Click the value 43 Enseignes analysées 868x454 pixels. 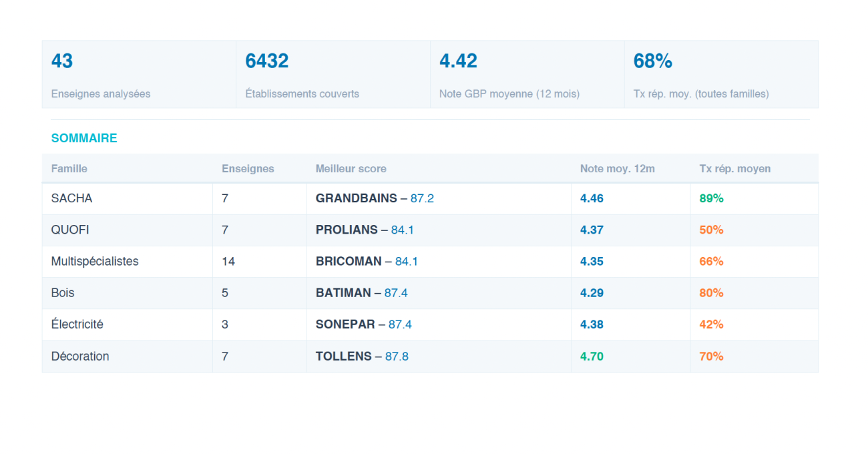(x=62, y=61)
